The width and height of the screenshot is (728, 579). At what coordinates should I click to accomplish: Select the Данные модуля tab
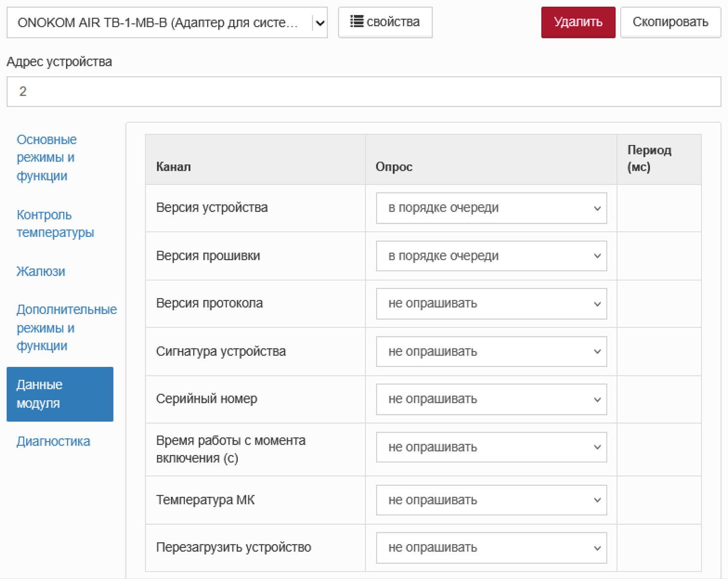pos(60,394)
